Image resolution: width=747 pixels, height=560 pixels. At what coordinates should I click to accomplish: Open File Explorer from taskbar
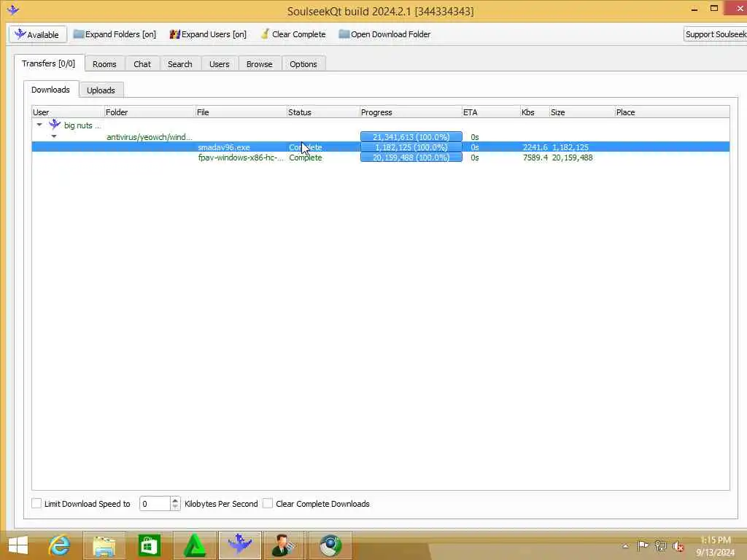pyautogui.click(x=104, y=545)
